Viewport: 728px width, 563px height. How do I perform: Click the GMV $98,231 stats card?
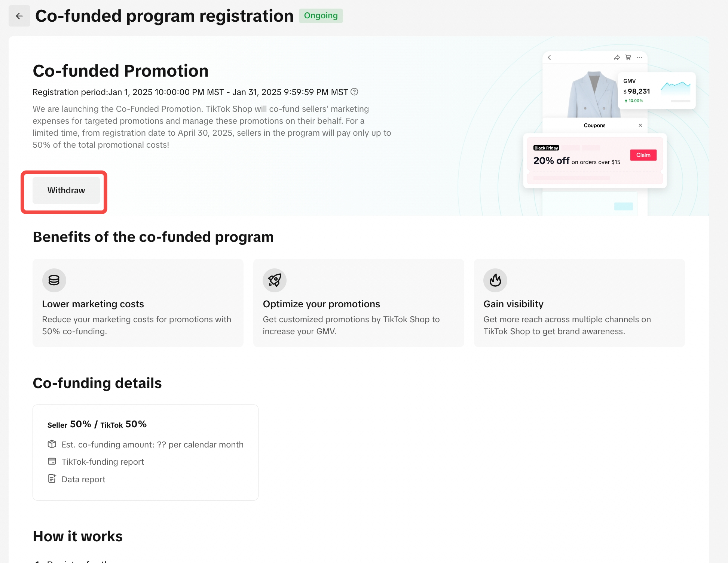click(657, 91)
